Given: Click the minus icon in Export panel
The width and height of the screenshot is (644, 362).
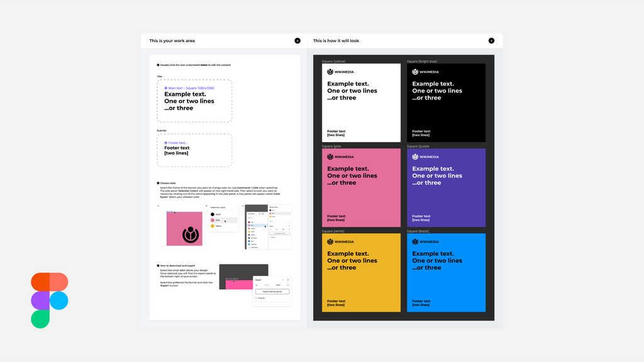Looking at the screenshot, I should (x=282, y=280).
